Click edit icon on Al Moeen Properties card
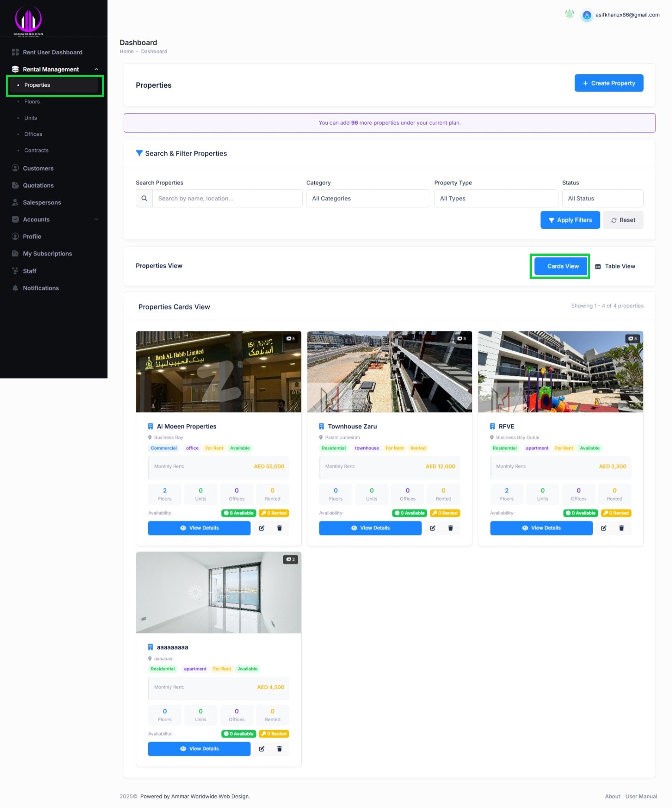 [x=262, y=528]
